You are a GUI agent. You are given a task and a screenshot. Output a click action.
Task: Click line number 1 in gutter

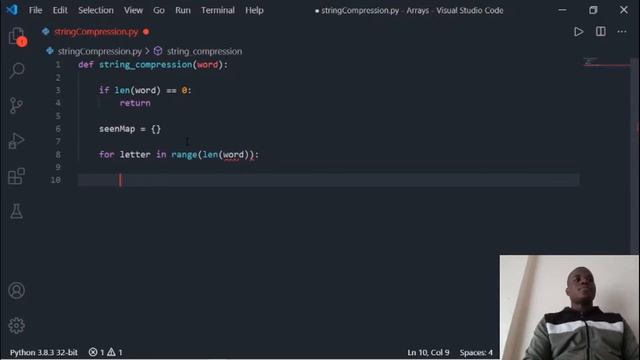(58, 64)
